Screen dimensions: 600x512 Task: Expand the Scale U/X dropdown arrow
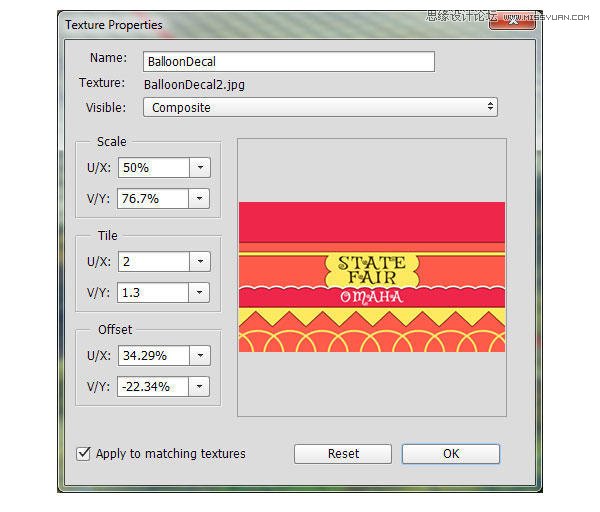coord(200,168)
